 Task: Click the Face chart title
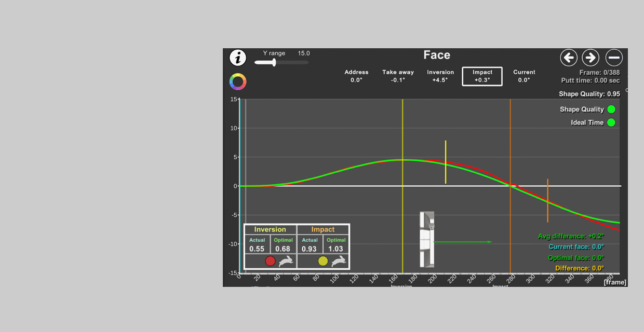pyautogui.click(x=437, y=55)
